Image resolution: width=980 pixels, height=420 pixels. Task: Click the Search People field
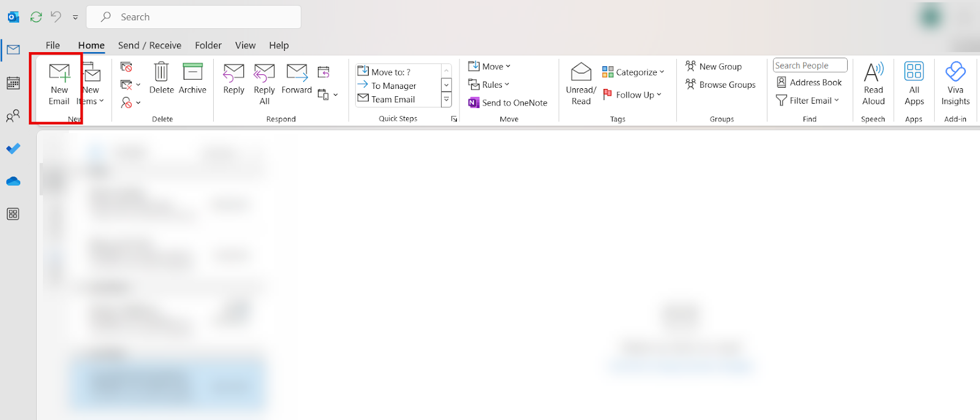[810, 65]
